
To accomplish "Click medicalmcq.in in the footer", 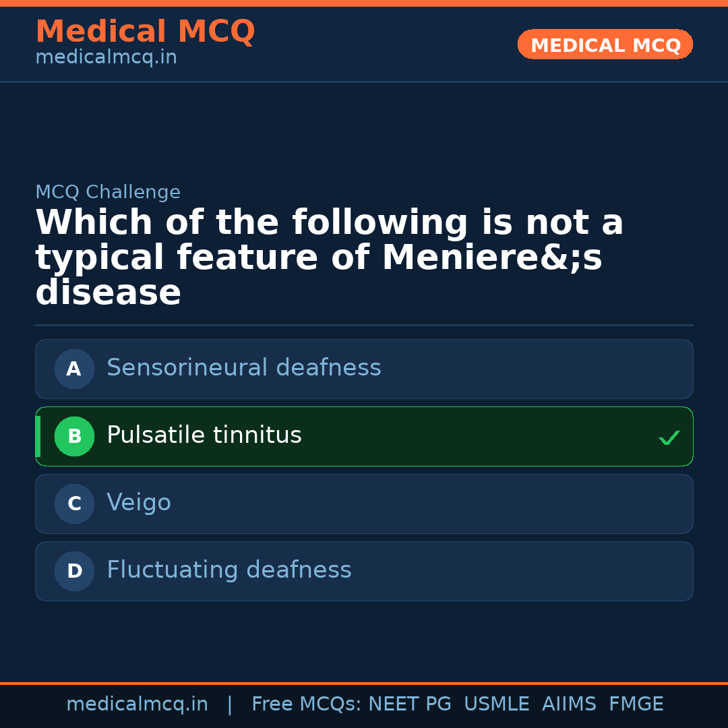I will pos(138,703).
